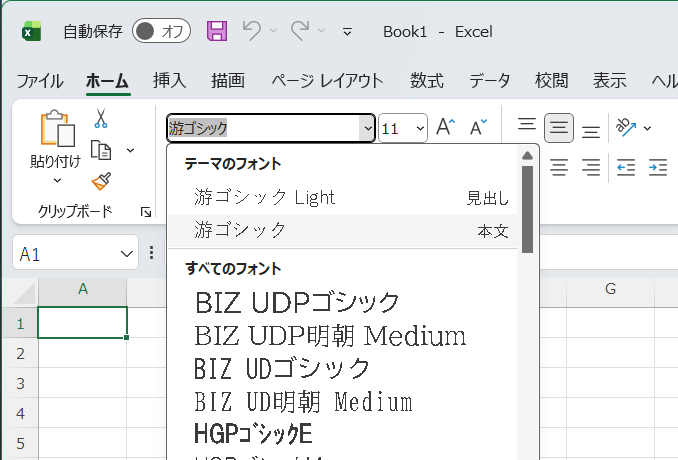This screenshot has width=678, height=460.
Task: Collapse the font name dropdown arrow
Action: pyautogui.click(x=367, y=128)
